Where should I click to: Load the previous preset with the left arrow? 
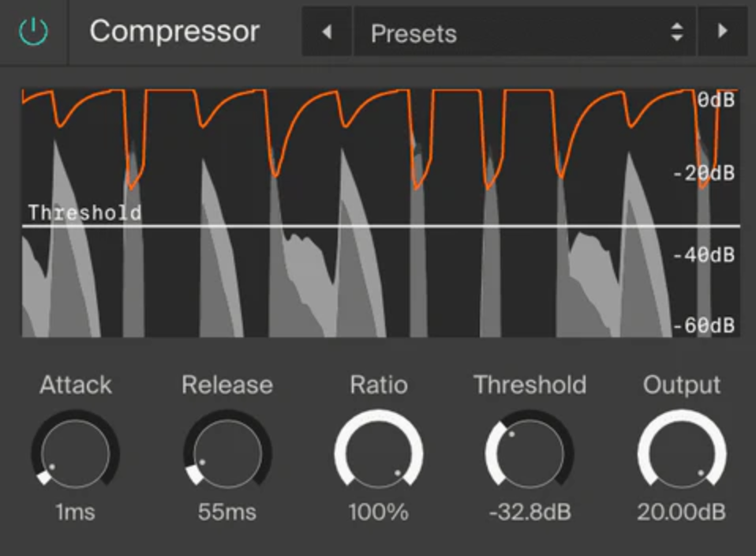click(327, 33)
